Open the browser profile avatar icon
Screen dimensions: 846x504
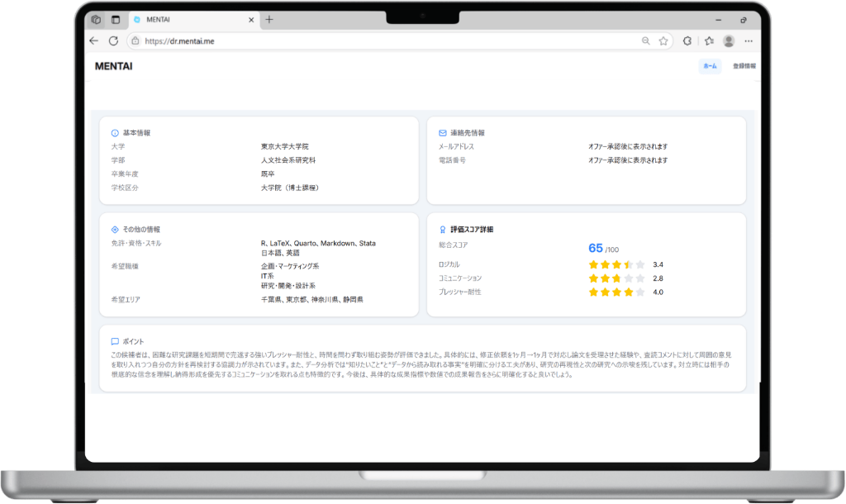pos(728,40)
